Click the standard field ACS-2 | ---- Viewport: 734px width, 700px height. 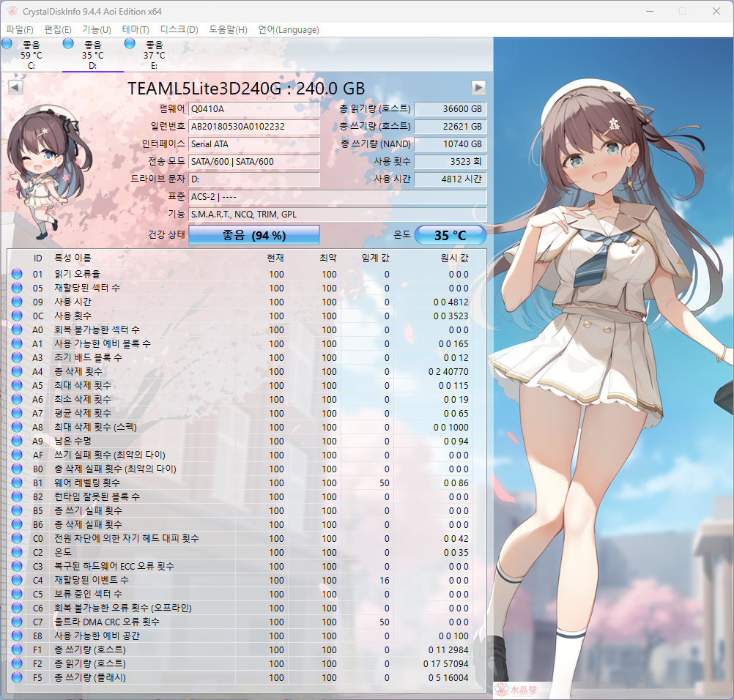click(x=338, y=197)
